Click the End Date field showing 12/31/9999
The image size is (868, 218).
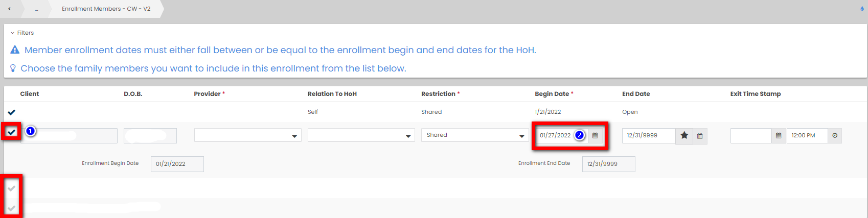[648, 136]
